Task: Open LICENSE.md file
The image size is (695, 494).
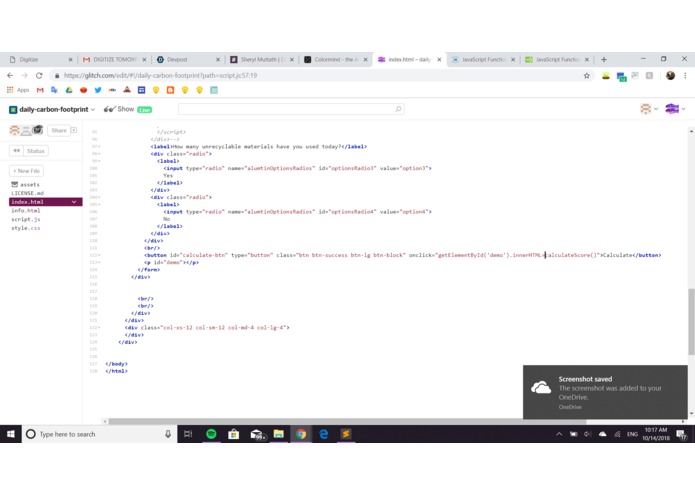Action: pos(27,193)
